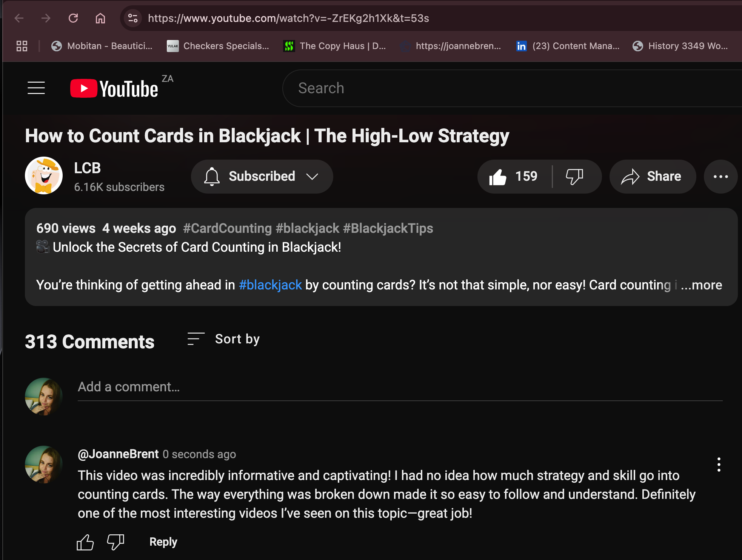Click the JoanneBrent comment avatar
The height and width of the screenshot is (560, 742).
click(x=44, y=465)
